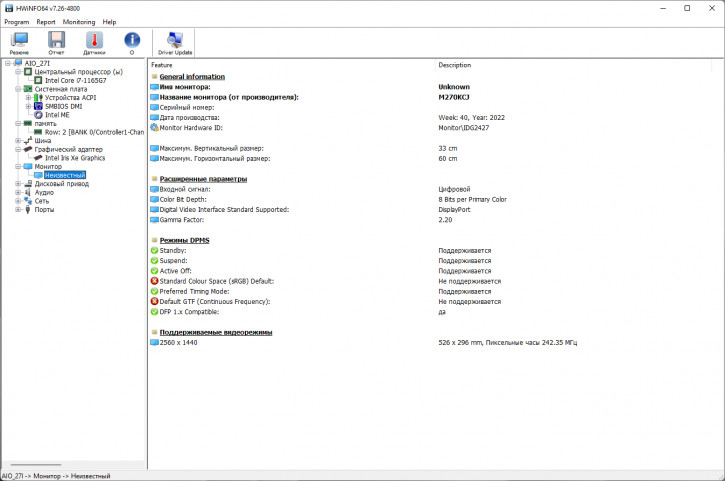Click the red cross icon beside Standard Colour Space

point(154,281)
